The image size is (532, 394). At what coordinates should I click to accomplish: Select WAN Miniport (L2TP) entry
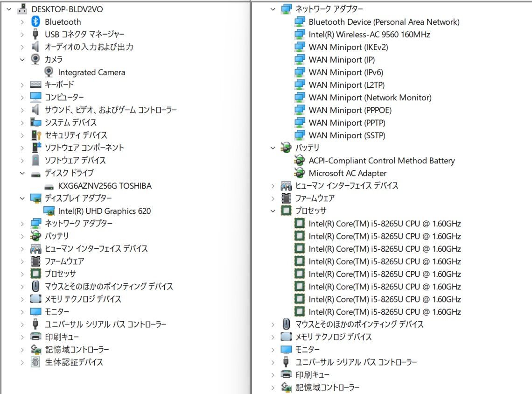(x=346, y=85)
